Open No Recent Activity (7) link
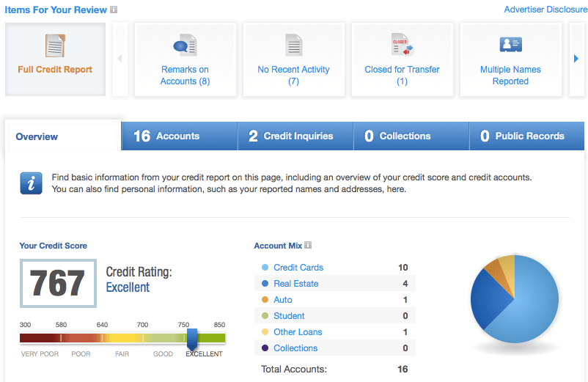This screenshot has height=382, width=588. click(x=293, y=76)
